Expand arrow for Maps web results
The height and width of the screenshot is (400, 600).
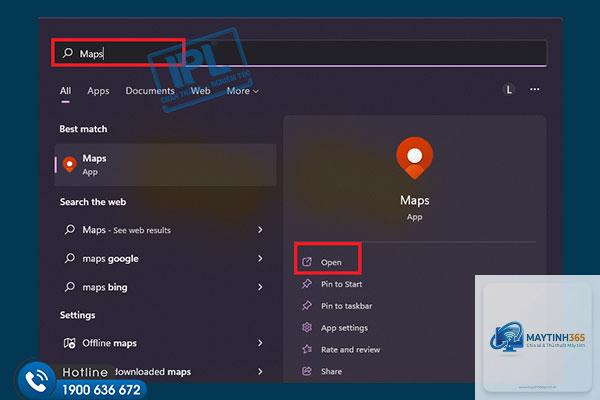click(x=260, y=230)
